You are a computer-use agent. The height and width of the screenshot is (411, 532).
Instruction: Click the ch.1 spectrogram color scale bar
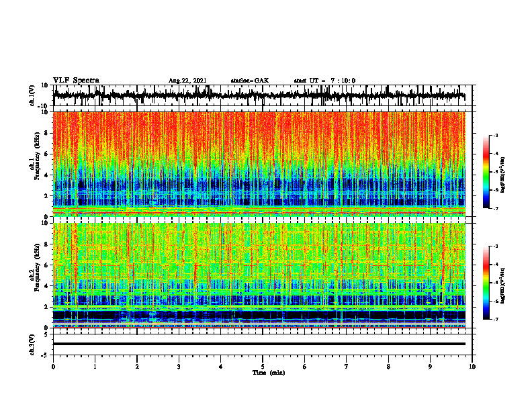(486, 172)
